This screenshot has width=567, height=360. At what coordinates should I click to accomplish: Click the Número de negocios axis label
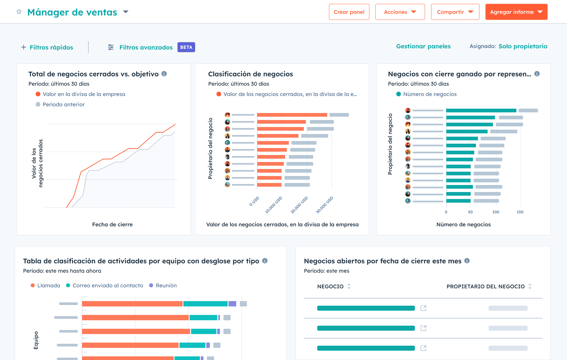463,224
